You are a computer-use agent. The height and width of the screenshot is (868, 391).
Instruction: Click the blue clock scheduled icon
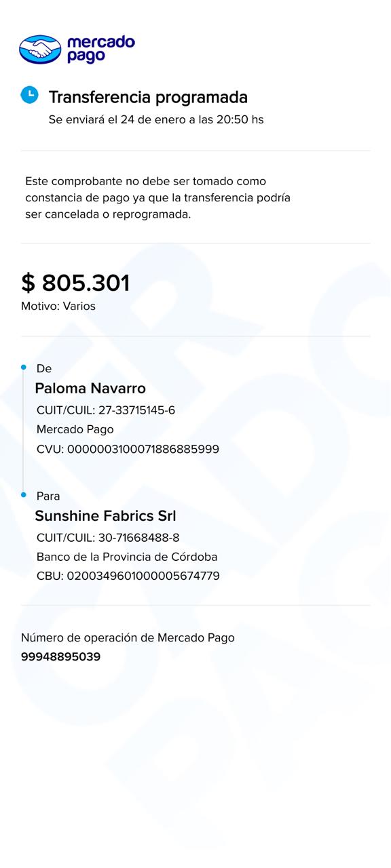coord(29,95)
